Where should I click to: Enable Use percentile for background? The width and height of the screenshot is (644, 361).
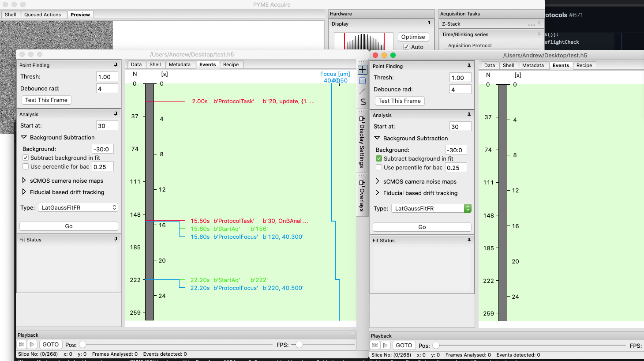[x=26, y=166]
